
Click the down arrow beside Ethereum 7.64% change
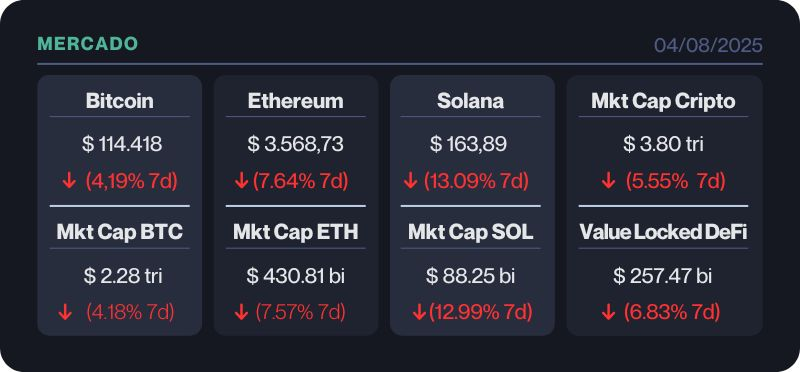pyautogui.click(x=241, y=182)
